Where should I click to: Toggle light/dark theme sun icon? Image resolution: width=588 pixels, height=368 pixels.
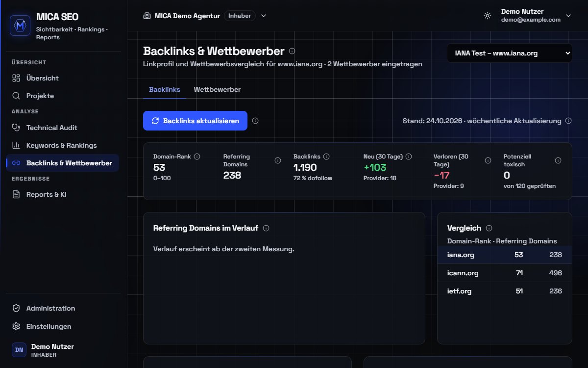pos(487,16)
